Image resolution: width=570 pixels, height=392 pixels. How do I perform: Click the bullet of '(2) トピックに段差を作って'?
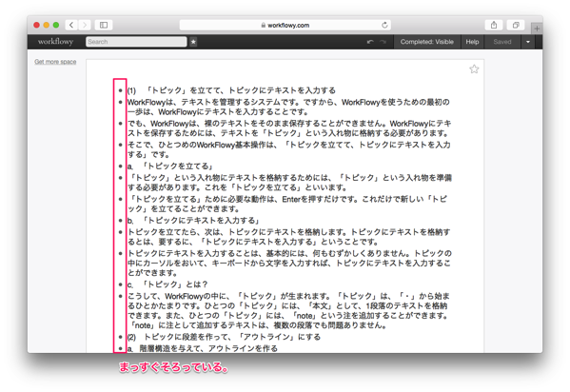120,337
